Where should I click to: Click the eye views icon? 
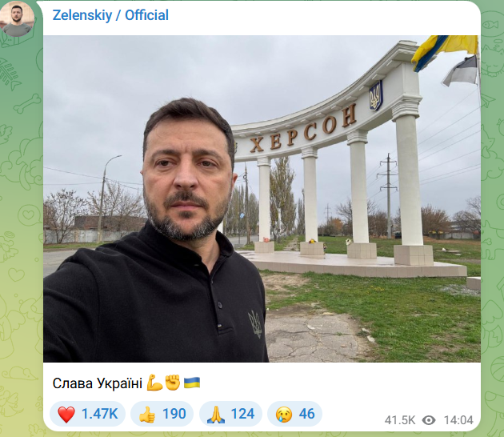429,420
